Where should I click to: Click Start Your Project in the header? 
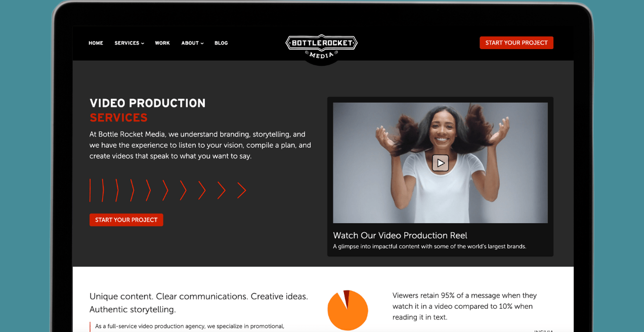(x=516, y=43)
